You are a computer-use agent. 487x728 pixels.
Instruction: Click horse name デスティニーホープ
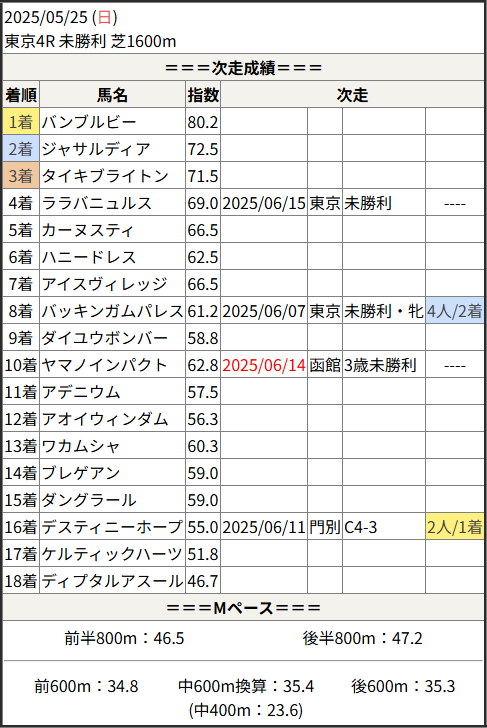pos(112,527)
